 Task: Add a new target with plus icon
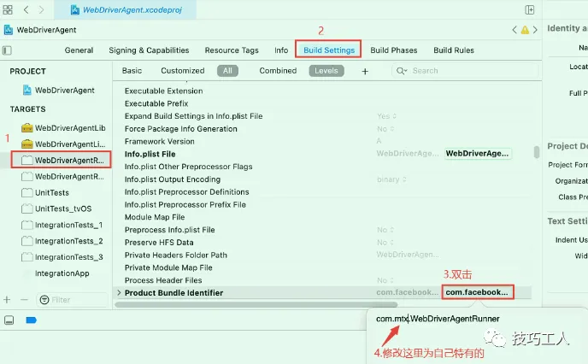click(7, 300)
